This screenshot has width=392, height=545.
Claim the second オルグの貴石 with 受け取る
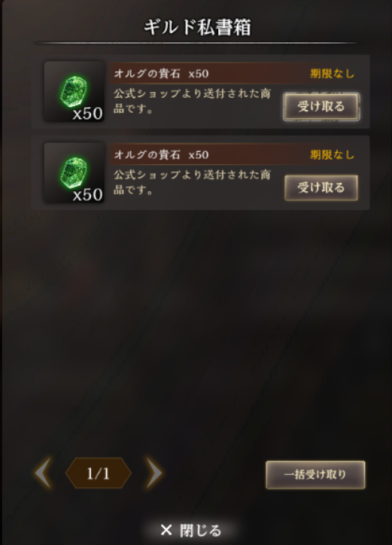[321, 187]
